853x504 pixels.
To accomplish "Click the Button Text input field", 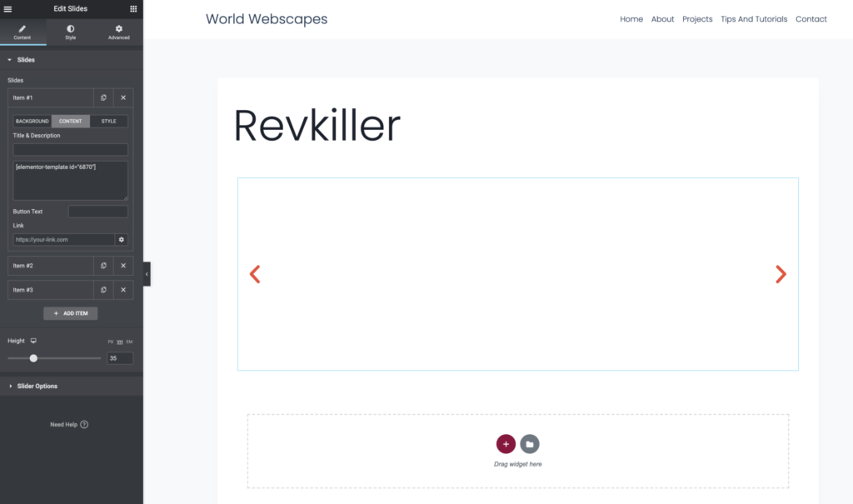I will (98, 212).
